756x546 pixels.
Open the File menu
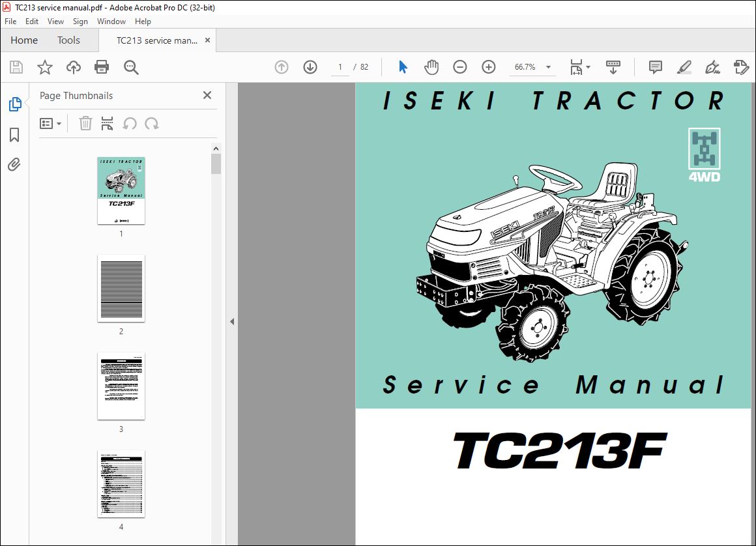point(10,22)
